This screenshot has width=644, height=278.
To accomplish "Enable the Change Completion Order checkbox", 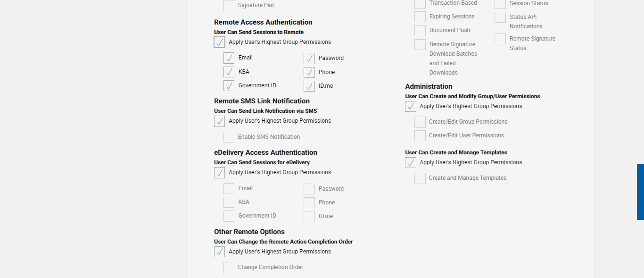I will (229, 268).
